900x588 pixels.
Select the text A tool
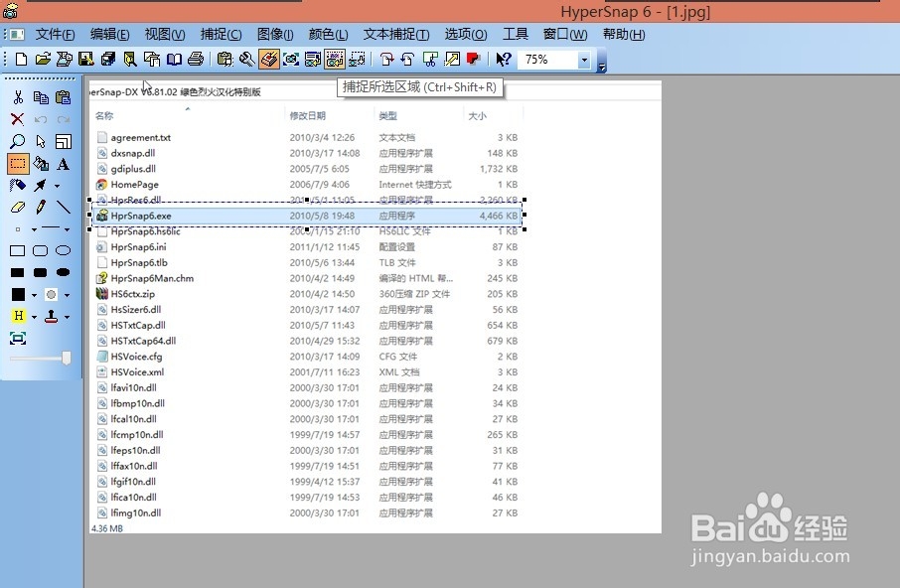coord(64,164)
